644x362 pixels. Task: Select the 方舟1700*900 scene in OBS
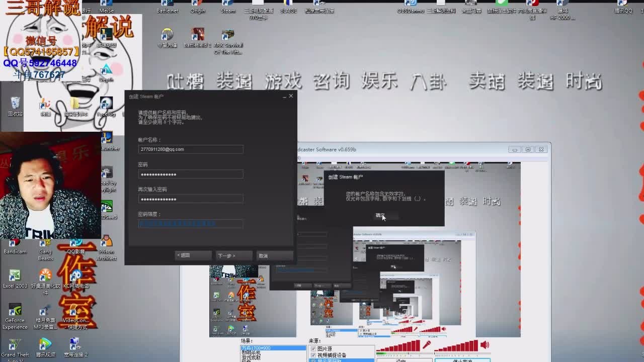(x=273, y=348)
